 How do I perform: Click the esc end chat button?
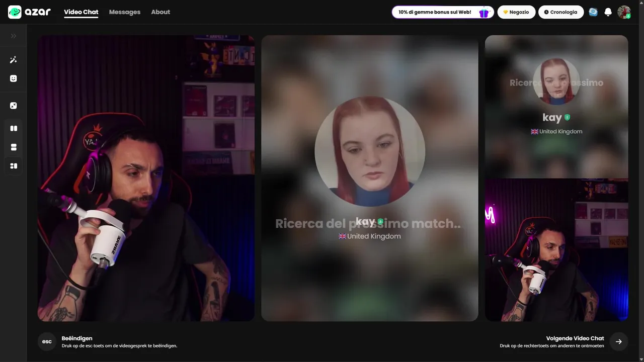[47, 341]
